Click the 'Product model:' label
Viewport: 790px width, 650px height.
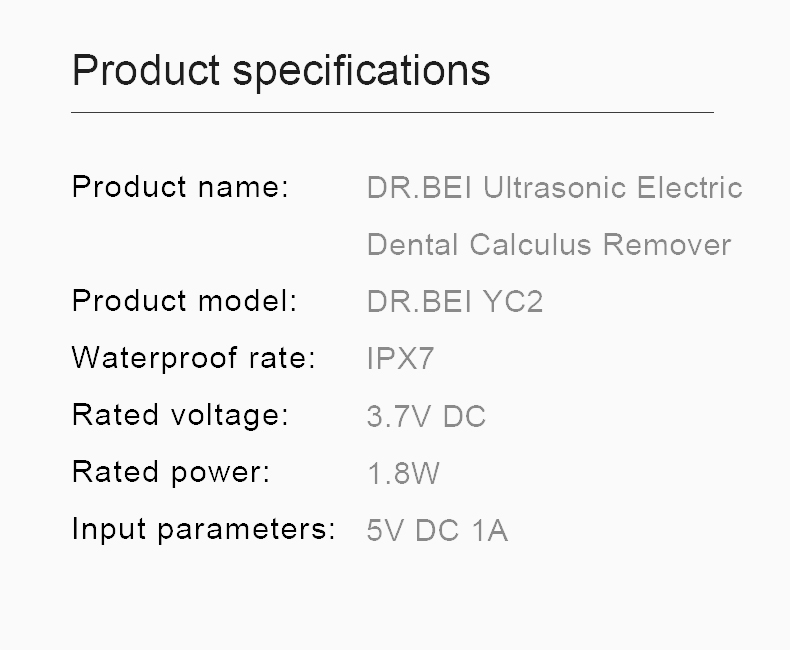184,301
